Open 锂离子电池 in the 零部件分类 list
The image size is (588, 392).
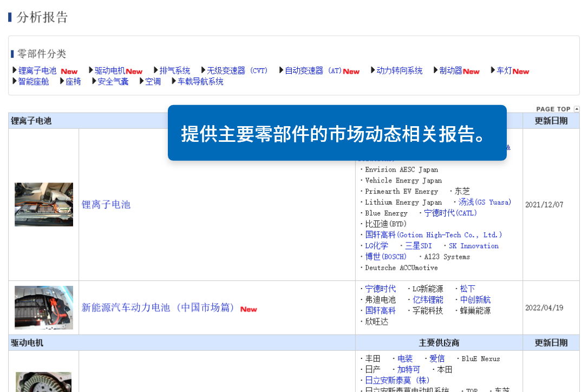37,70
